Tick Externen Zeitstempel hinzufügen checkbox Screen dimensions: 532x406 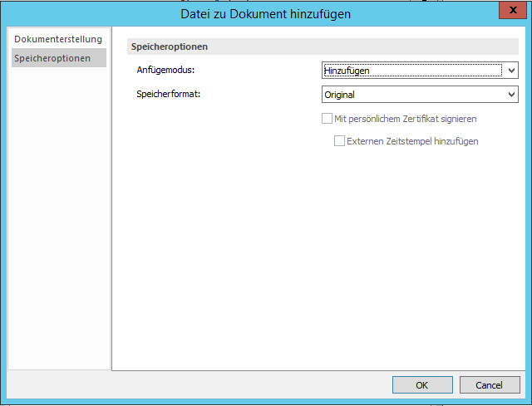[339, 140]
